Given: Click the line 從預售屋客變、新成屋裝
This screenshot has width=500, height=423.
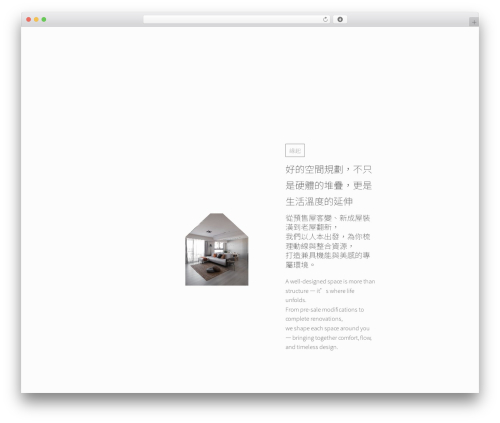Looking at the screenshot, I should pos(328,218).
